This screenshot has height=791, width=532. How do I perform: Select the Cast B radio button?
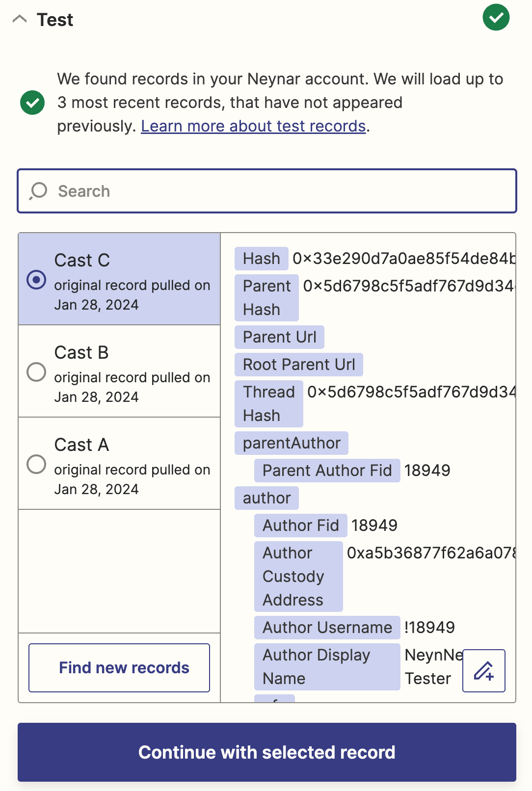coord(36,372)
